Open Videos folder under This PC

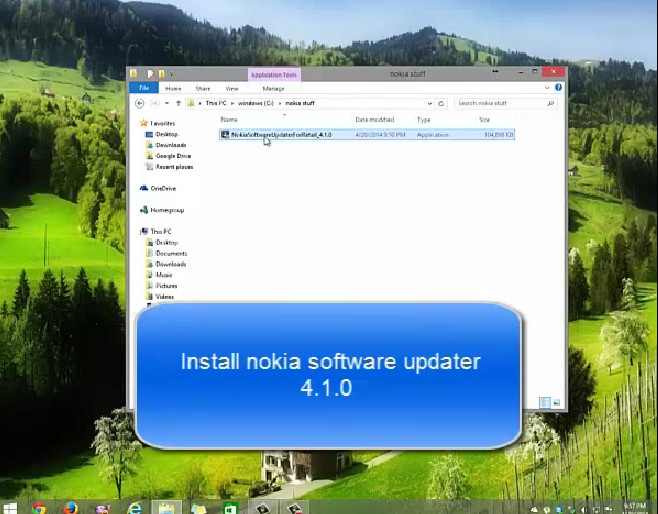(159, 297)
